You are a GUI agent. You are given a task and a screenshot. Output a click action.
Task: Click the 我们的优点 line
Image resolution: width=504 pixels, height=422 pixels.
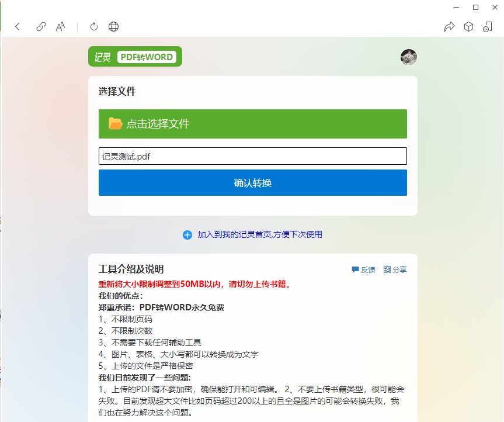tap(120, 296)
